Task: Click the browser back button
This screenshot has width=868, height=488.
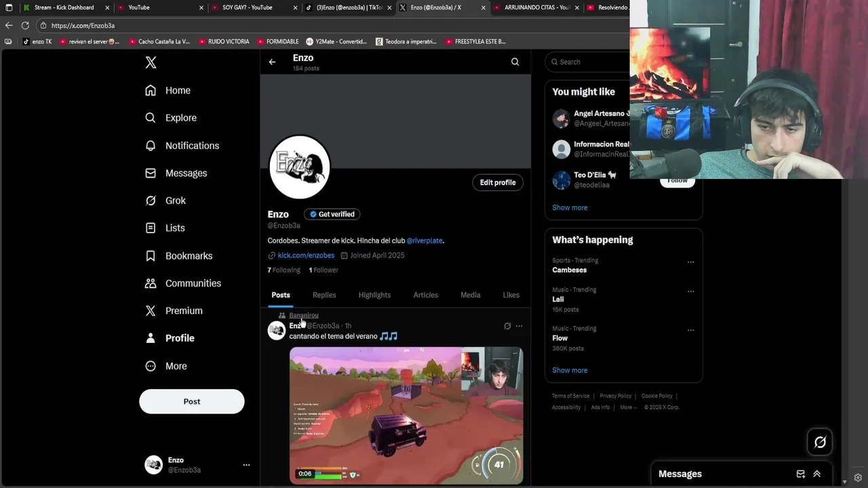Action: pyautogui.click(x=9, y=25)
